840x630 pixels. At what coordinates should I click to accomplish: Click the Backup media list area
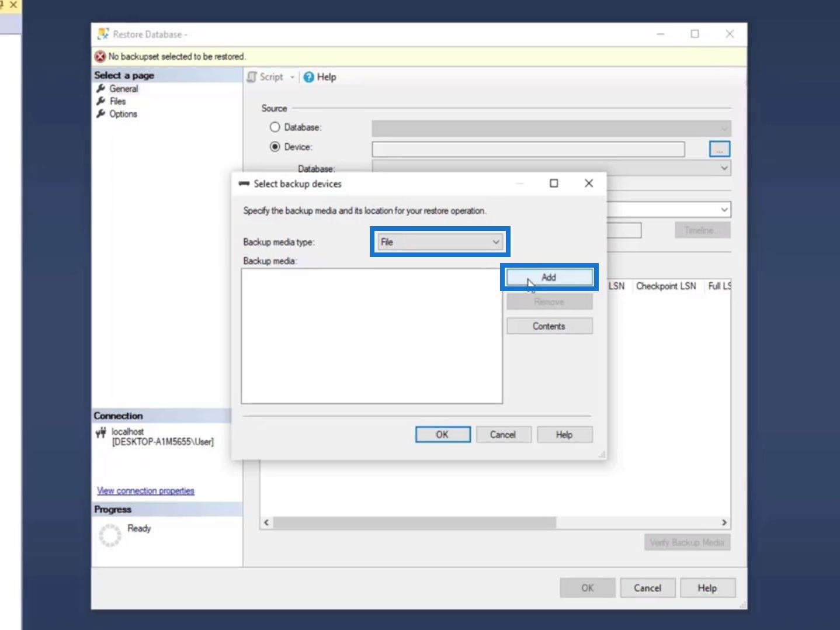(x=372, y=336)
